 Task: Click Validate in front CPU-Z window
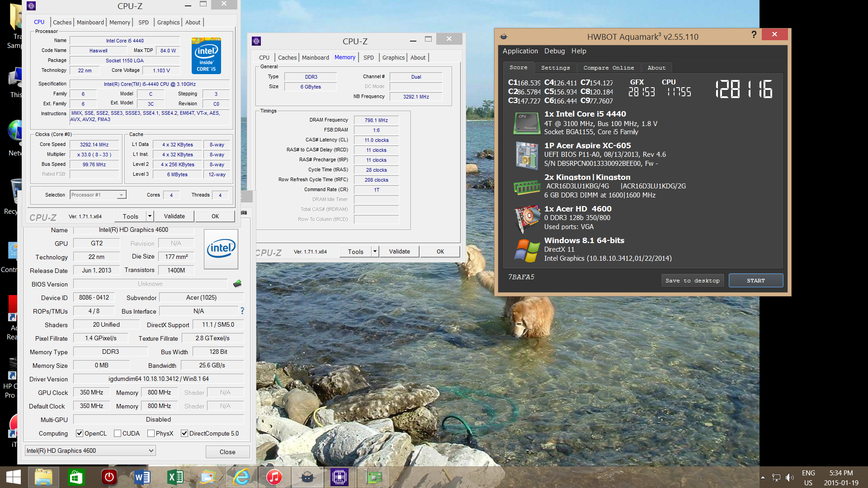(x=175, y=216)
